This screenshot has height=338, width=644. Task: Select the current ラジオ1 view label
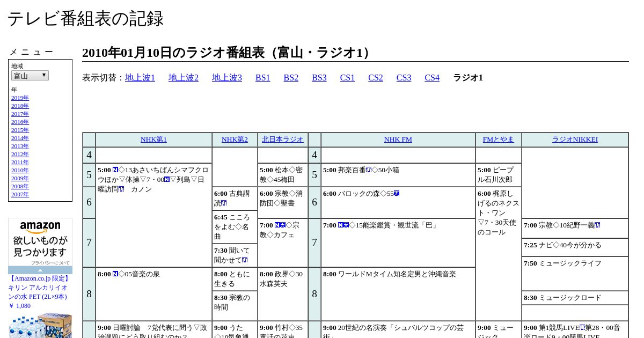click(468, 78)
